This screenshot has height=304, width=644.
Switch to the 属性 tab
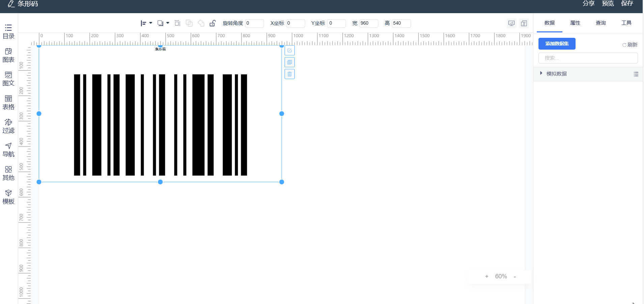click(575, 23)
